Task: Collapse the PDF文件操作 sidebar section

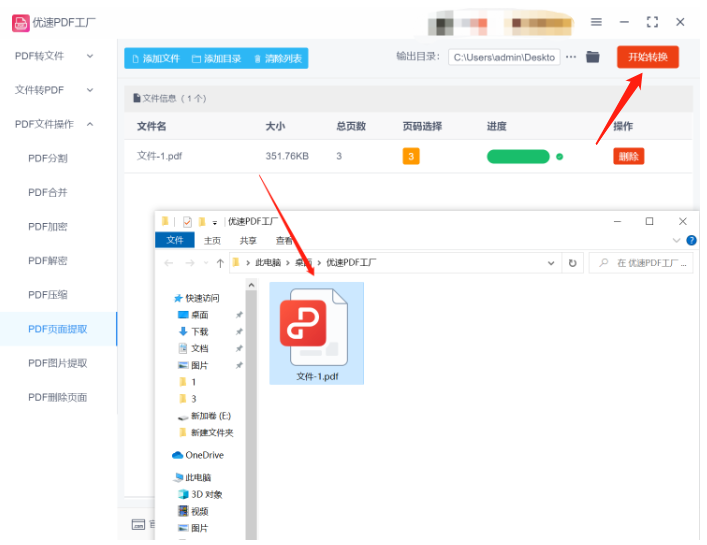Action: [54, 124]
